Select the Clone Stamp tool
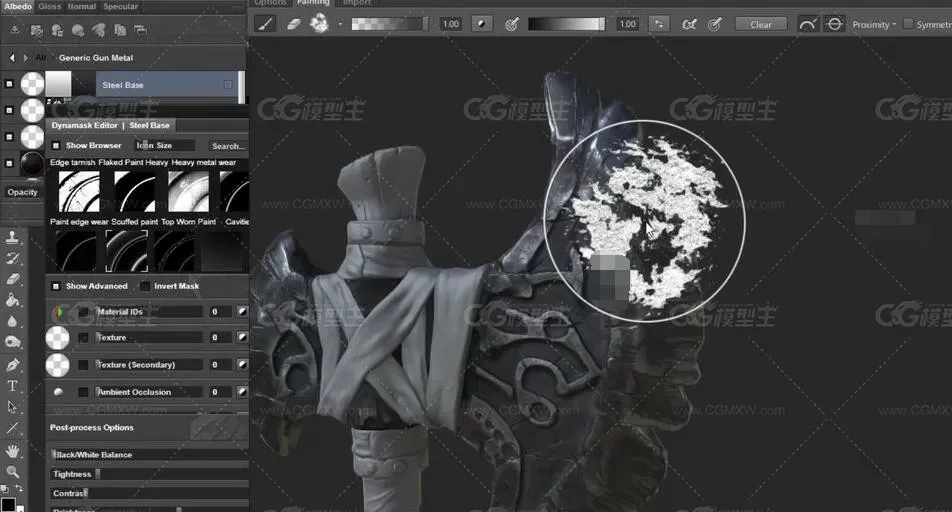 coord(12,237)
